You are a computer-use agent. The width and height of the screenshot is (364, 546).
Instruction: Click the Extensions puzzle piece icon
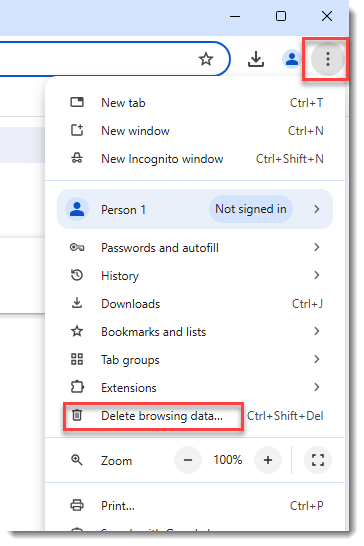[x=77, y=387]
